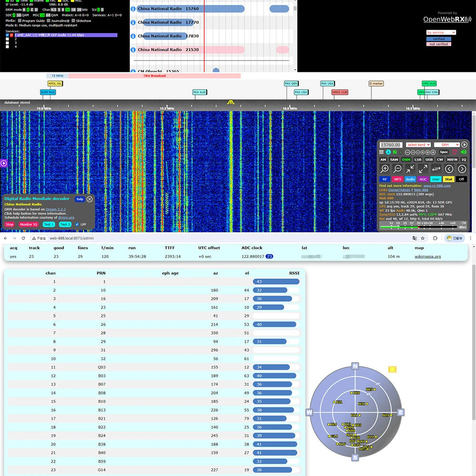
Task: Open the select band dropdown
Action: [418, 145]
